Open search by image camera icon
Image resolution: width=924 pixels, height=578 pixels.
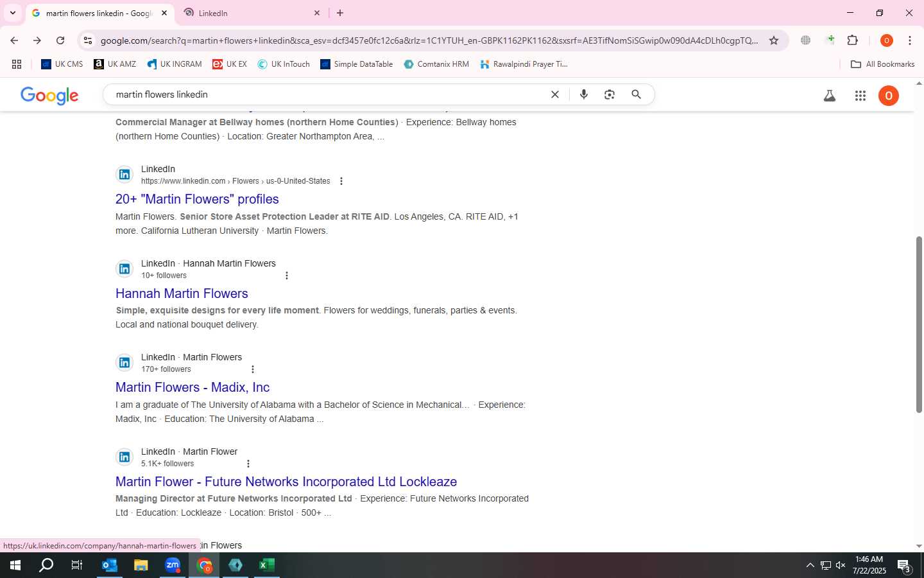[610, 94]
